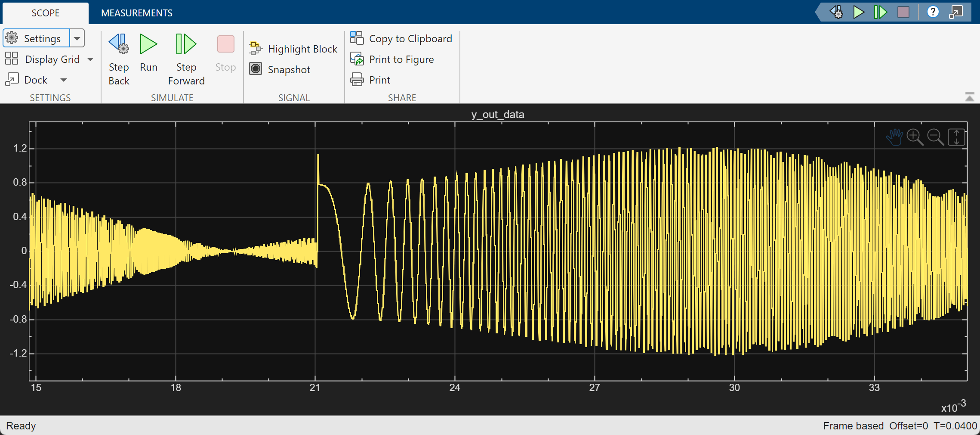Click the Step Back icon in ribbon
Viewport: 980px width, 435px height.
point(118,44)
